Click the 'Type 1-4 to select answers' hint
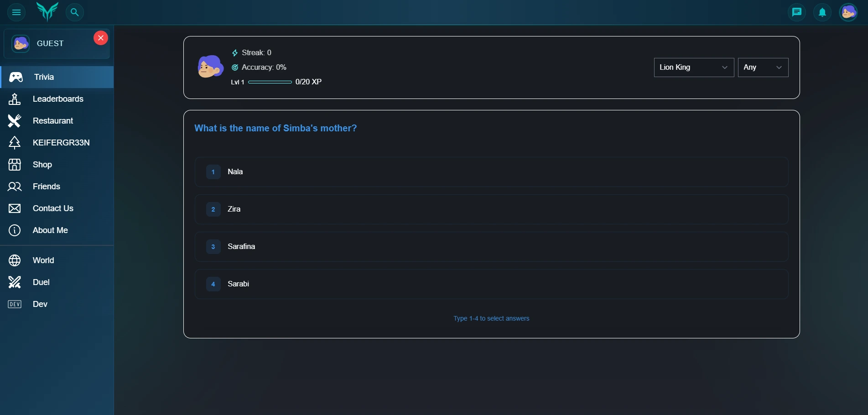 tap(491, 318)
